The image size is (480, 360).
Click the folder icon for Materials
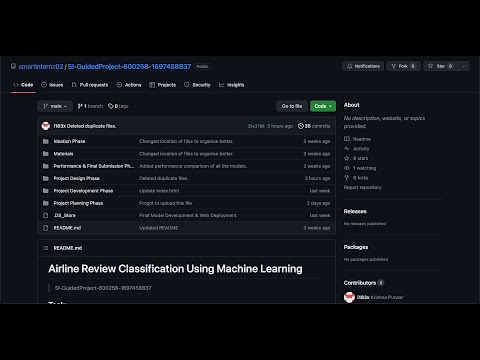(x=46, y=154)
